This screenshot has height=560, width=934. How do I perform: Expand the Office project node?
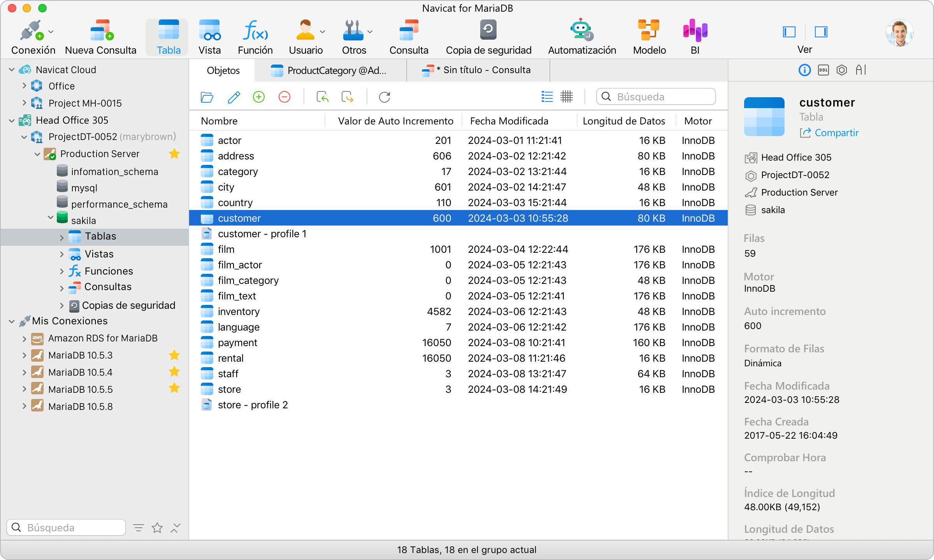(24, 86)
